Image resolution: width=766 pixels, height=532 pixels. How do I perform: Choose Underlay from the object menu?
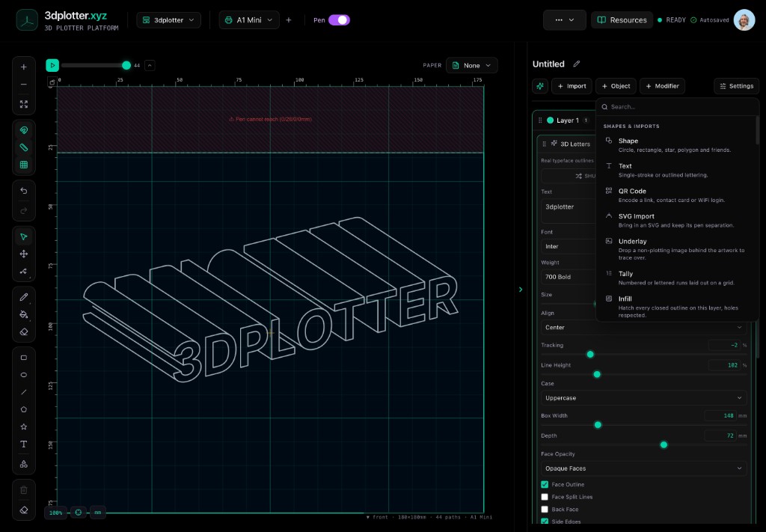676,249
